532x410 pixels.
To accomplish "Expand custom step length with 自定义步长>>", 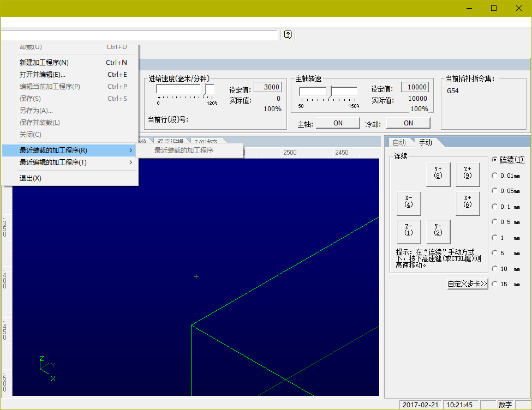I will [x=467, y=284].
